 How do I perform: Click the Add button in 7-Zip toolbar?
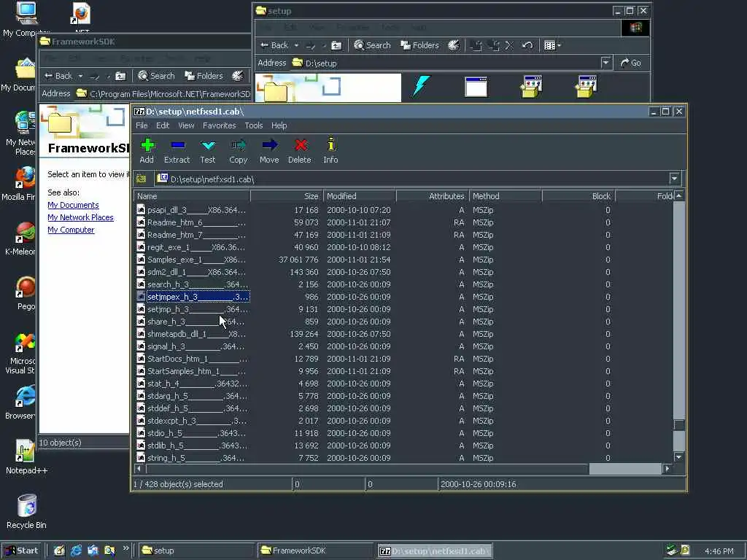147,151
